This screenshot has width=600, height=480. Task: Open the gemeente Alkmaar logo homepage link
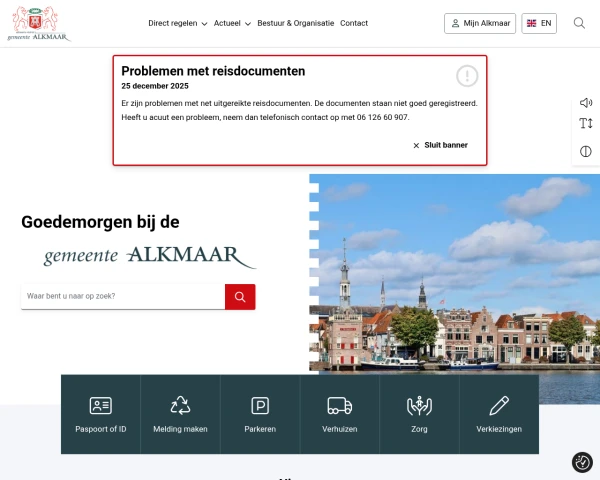[39, 24]
